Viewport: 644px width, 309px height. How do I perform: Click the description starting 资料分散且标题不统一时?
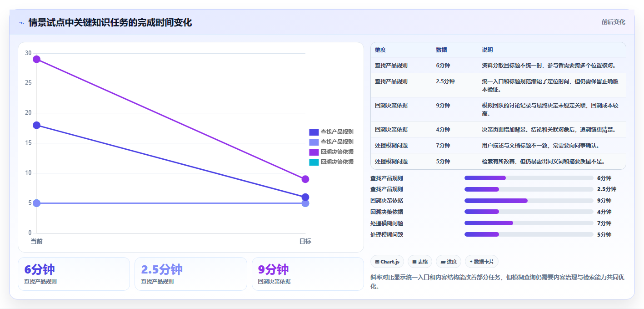pos(549,65)
